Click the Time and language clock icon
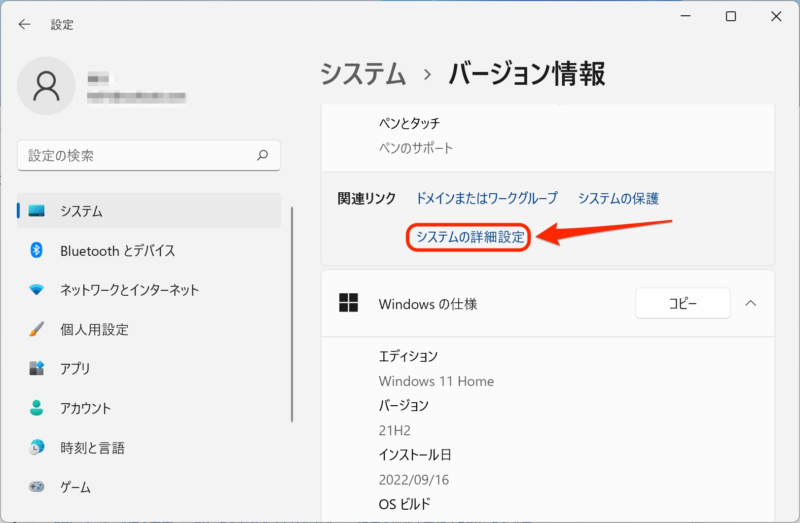 point(36,447)
